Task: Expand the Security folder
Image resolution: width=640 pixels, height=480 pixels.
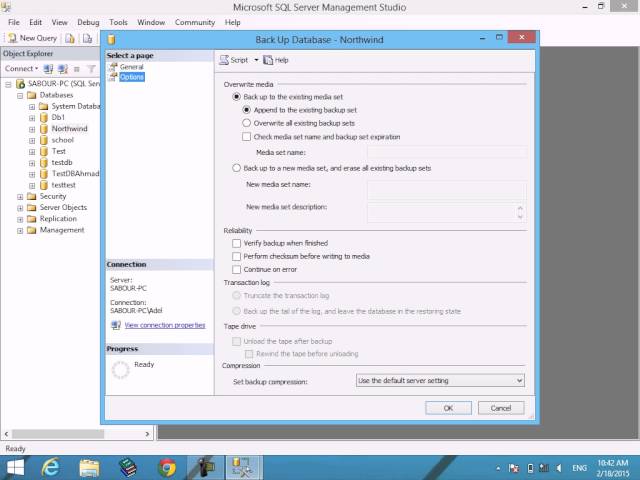Action: point(20,197)
